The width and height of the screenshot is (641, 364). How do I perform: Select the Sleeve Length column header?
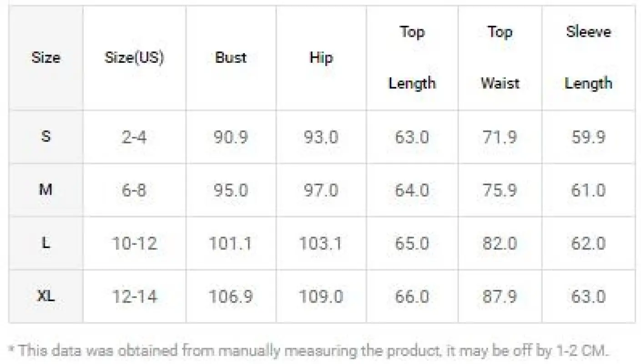588,57
